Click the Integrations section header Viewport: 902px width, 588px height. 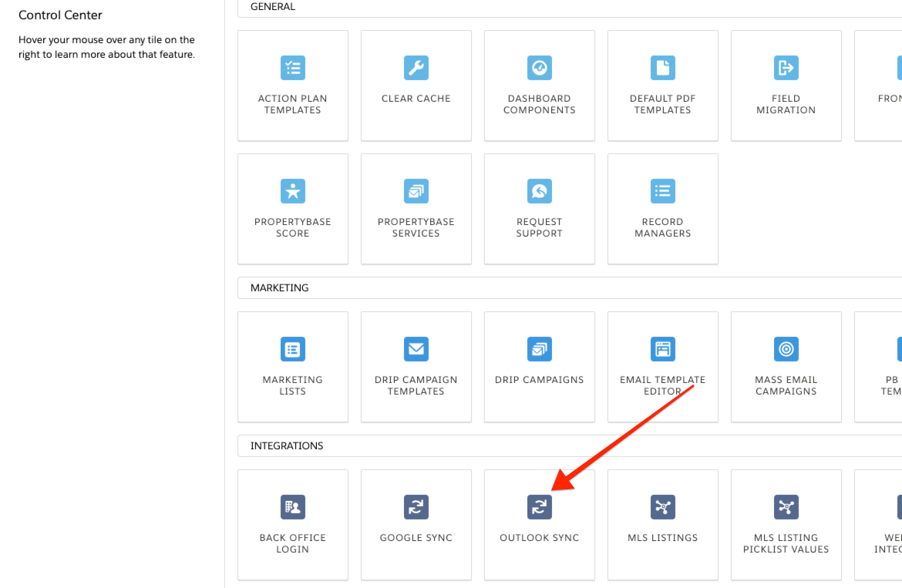(x=287, y=446)
